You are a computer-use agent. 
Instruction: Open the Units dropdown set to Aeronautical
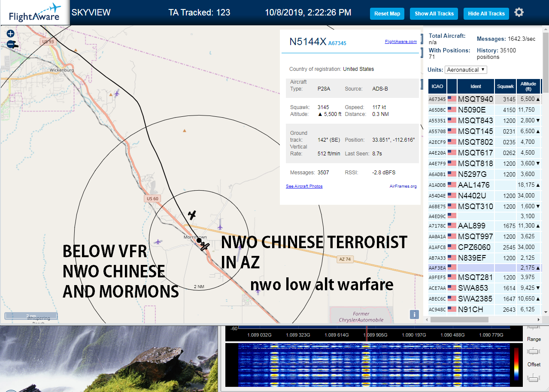pos(466,70)
